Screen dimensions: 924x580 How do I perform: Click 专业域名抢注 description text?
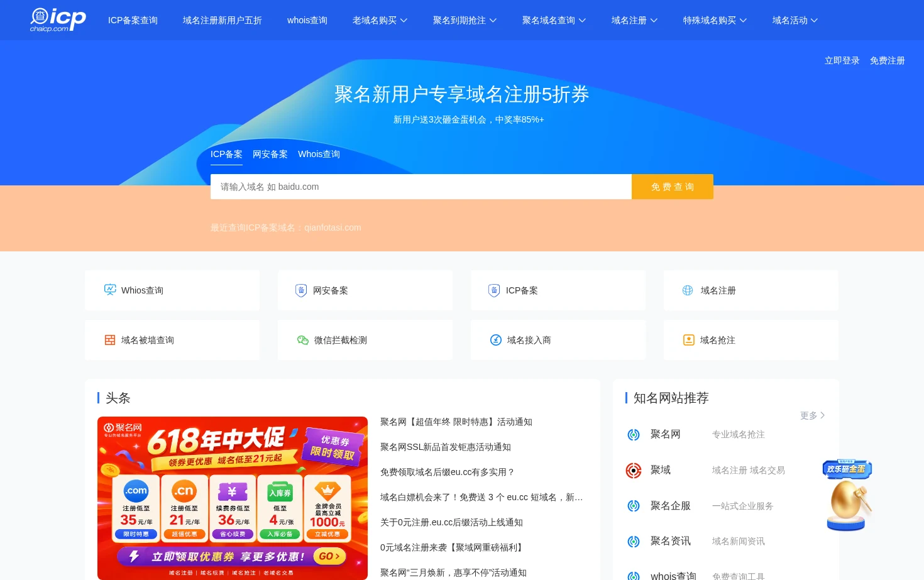(739, 434)
